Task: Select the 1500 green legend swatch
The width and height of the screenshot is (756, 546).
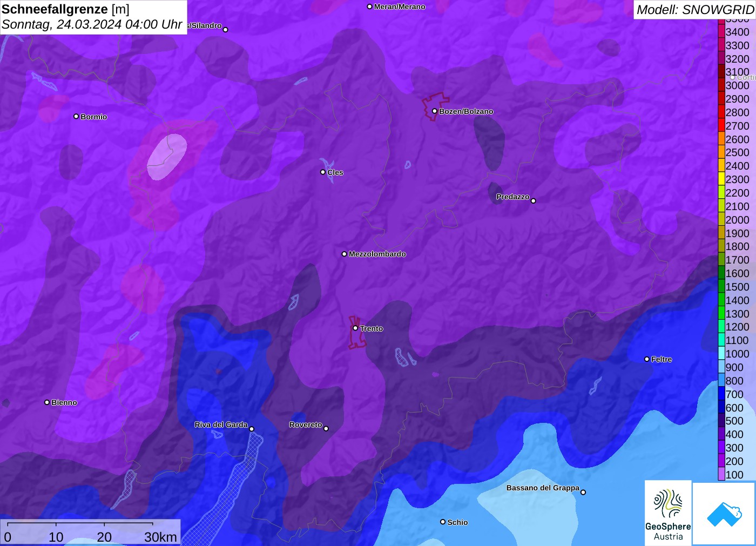Action: pyautogui.click(x=721, y=286)
